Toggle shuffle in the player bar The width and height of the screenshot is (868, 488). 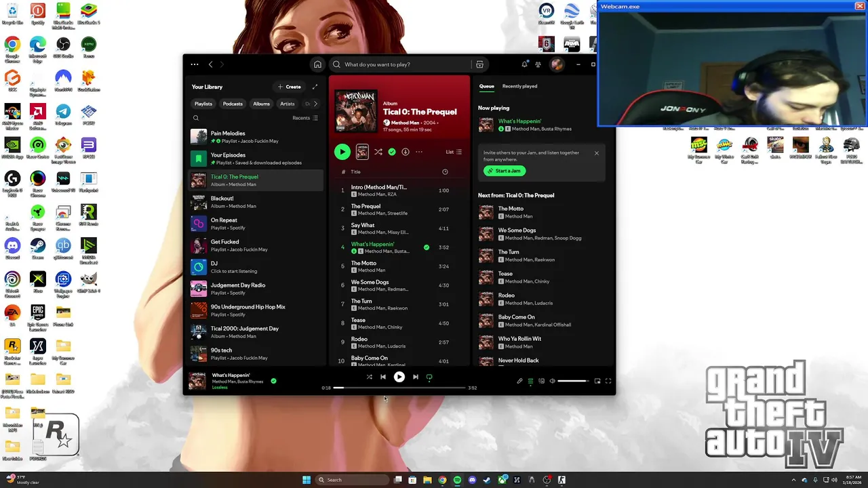369,377
